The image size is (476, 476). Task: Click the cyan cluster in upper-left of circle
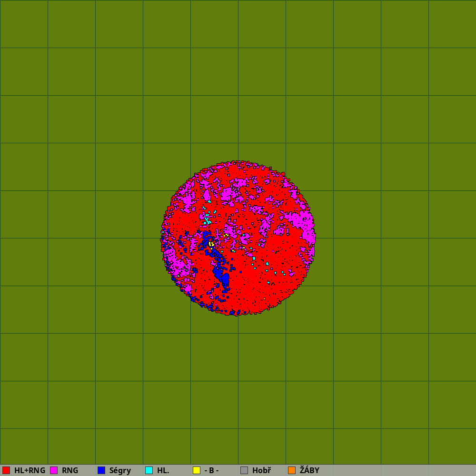(x=207, y=220)
